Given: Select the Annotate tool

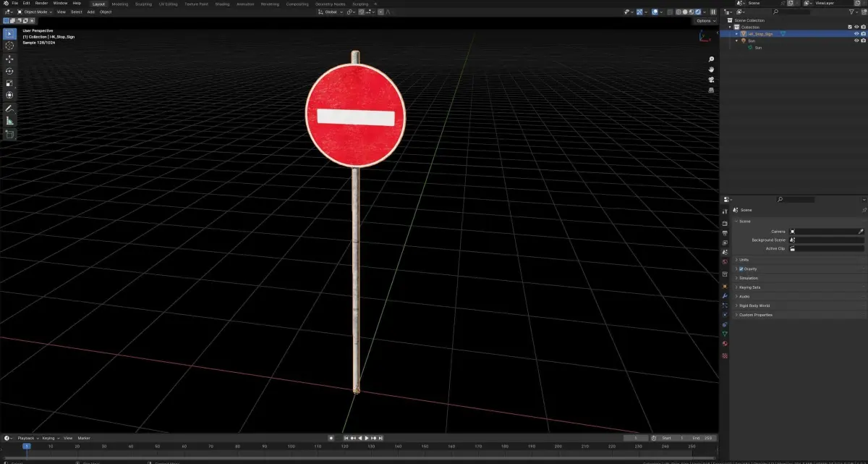Looking at the screenshot, I should (x=9, y=109).
